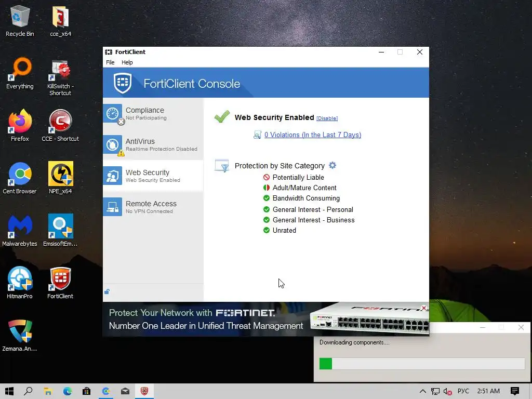Open Microsoft Edge from the taskbar

67,391
